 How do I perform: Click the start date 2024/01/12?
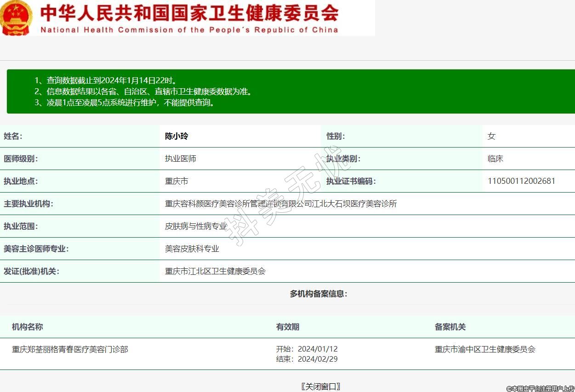(x=317, y=349)
